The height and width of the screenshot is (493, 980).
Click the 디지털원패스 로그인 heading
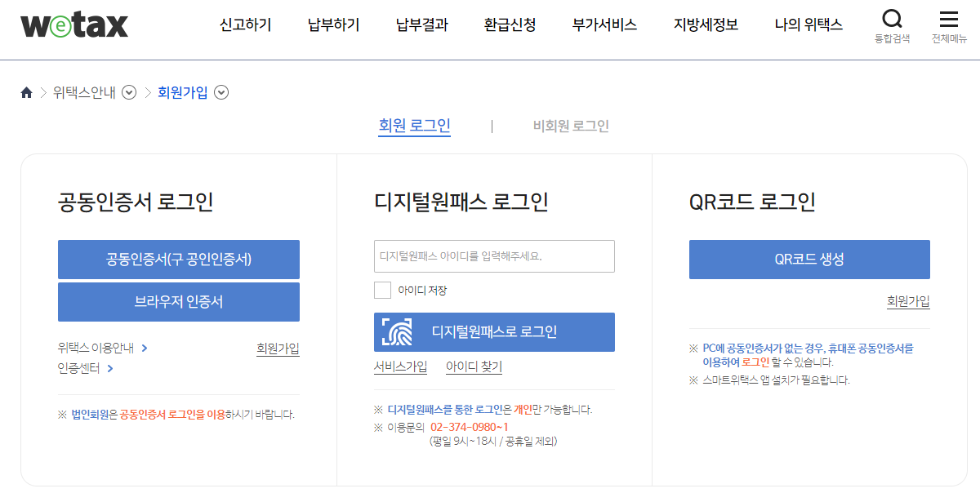pos(461,202)
